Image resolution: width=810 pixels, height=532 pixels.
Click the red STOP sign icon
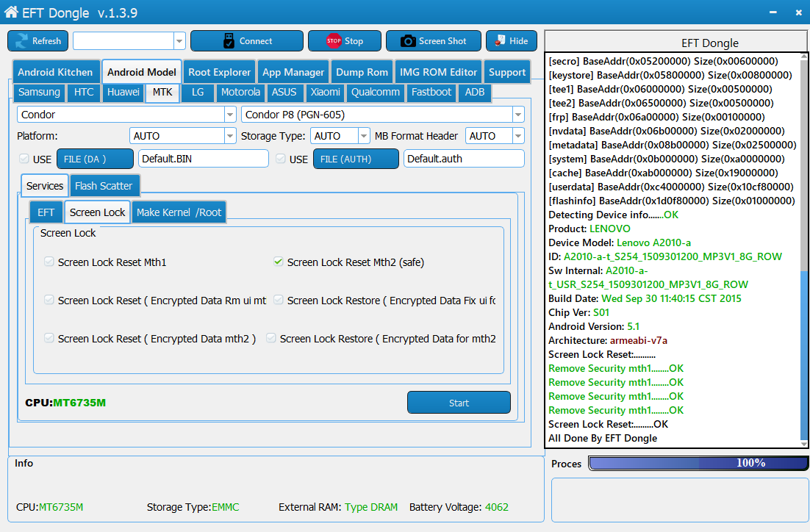pos(334,41)
